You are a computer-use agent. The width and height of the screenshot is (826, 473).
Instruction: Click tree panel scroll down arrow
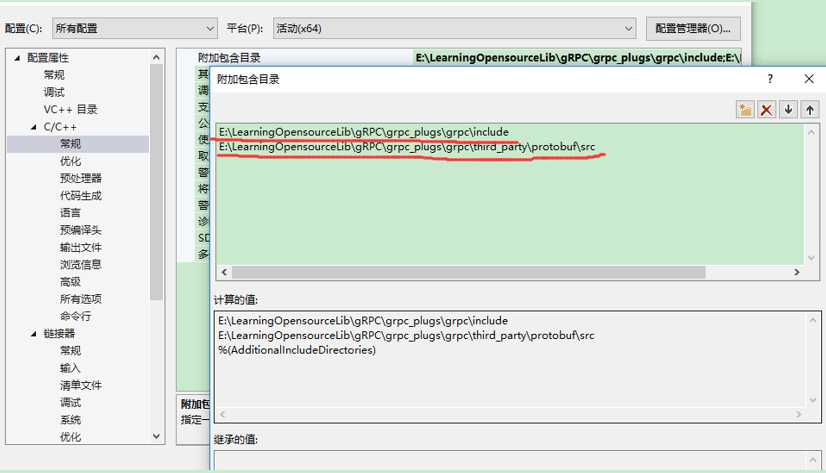click(156, 436)
